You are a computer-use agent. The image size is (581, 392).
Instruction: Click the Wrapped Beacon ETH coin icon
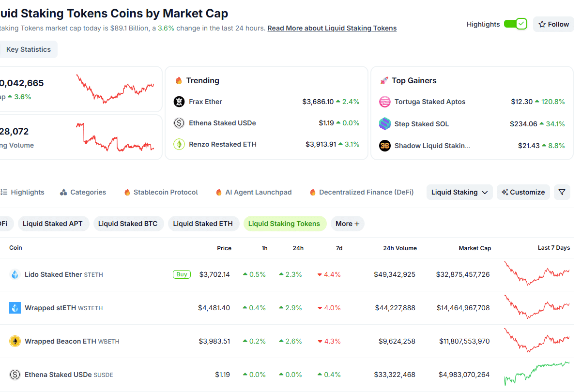pyautogui.click(x=15, y=341)
